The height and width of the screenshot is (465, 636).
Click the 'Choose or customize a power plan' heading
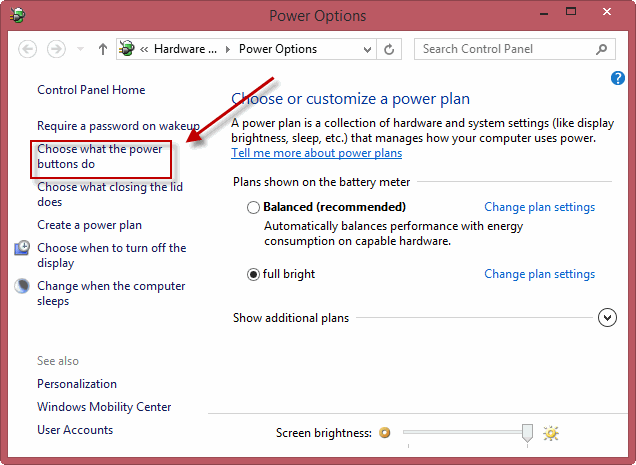(350, 99)
